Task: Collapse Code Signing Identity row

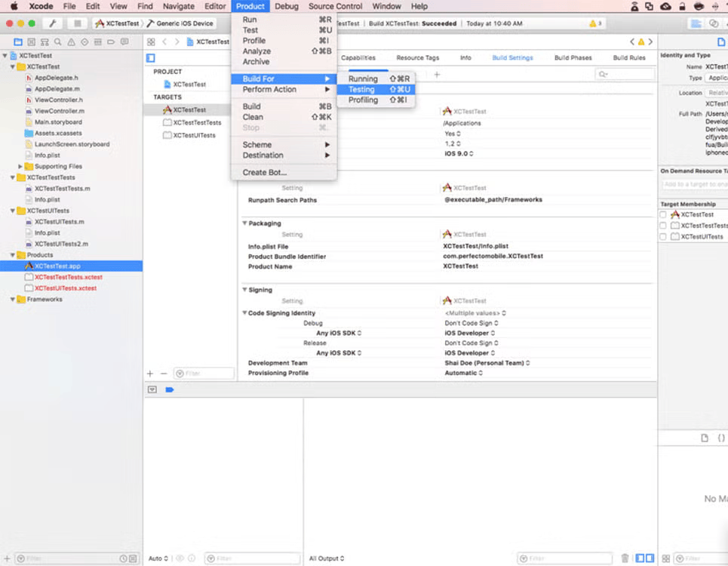Action: [x=244, y=313]
